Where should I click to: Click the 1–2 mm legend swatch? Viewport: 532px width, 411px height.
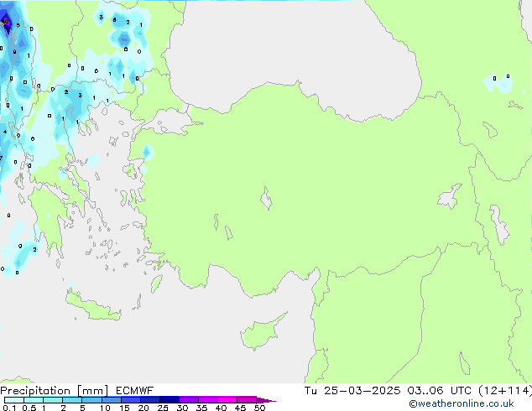53,400
